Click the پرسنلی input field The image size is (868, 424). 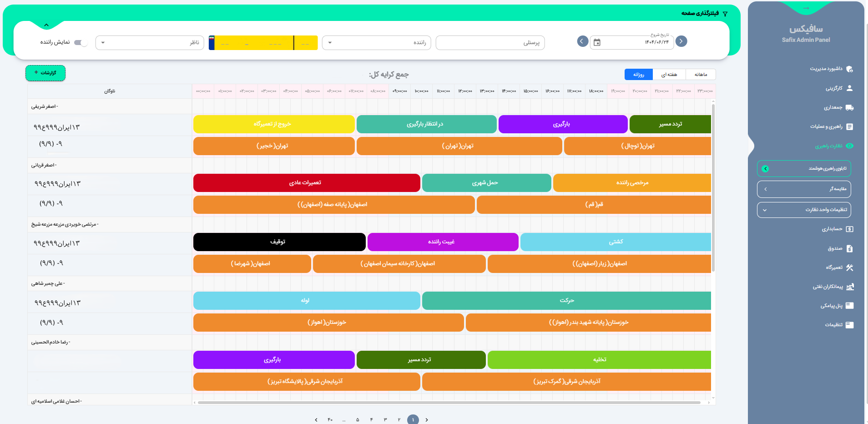pyautogui.click(x=490, y=43)
